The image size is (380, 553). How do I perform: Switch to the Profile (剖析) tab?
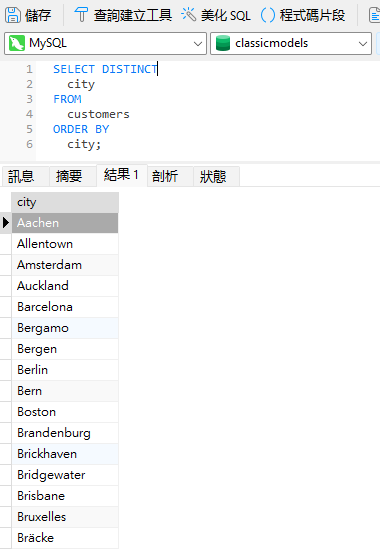coord(170,176)
